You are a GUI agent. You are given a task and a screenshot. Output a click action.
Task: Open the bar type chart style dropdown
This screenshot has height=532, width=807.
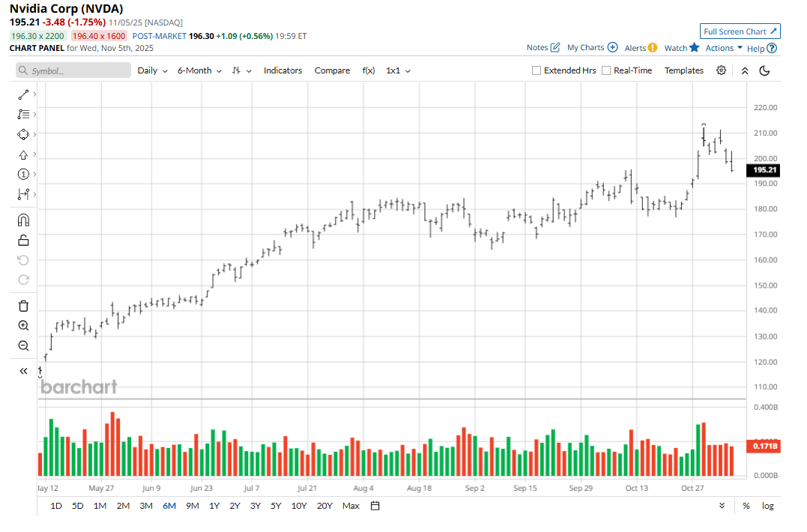pyautogui.click(x=241, y=70)
